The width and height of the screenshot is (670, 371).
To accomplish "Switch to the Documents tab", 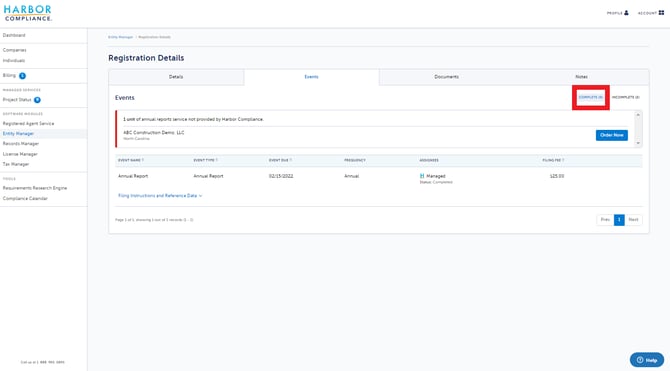I will pyautogui.click(x=447, y=77).
